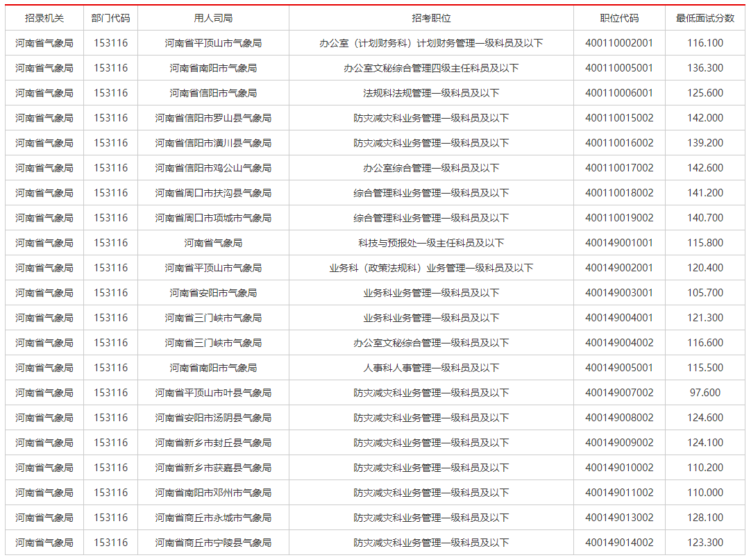Click the score 141.200
Image resolution: width=751 pixels, height=560 pixels.
coord(705,193)
